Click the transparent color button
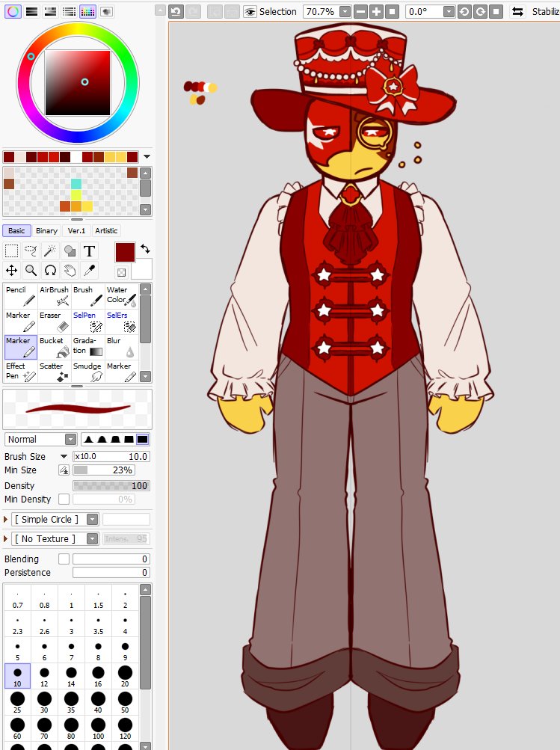Image resolution: width=560 pixels, height=750 pixels. pyautogui.click(x=121, y=272)
